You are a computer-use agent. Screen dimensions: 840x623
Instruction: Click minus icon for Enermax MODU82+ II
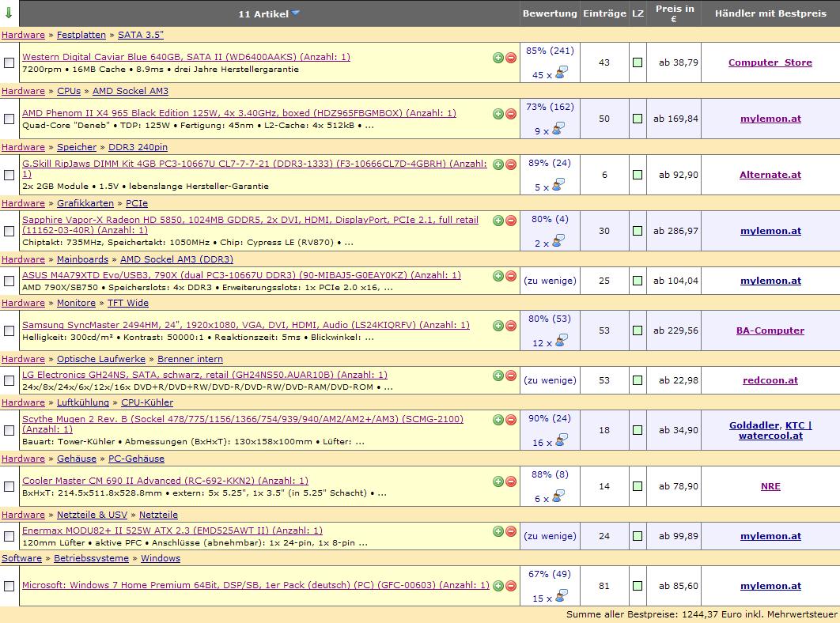click(511, 531)
